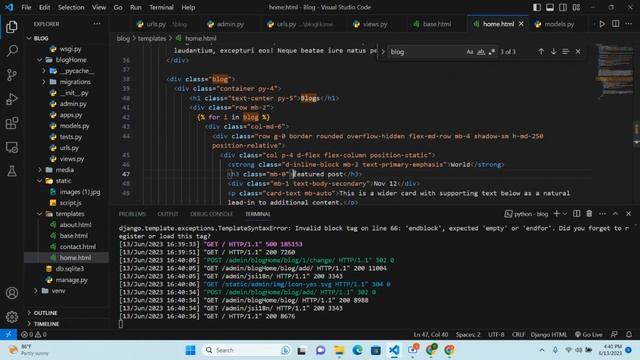Split the editor right

click(616, 24)
